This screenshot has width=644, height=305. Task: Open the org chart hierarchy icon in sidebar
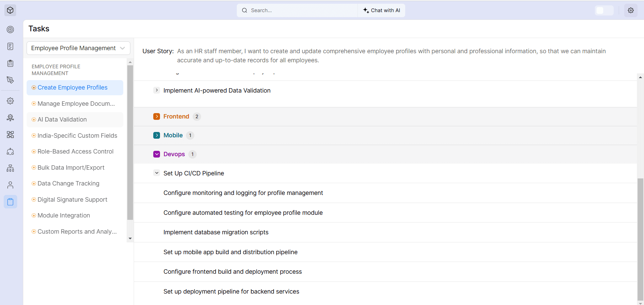10,168
